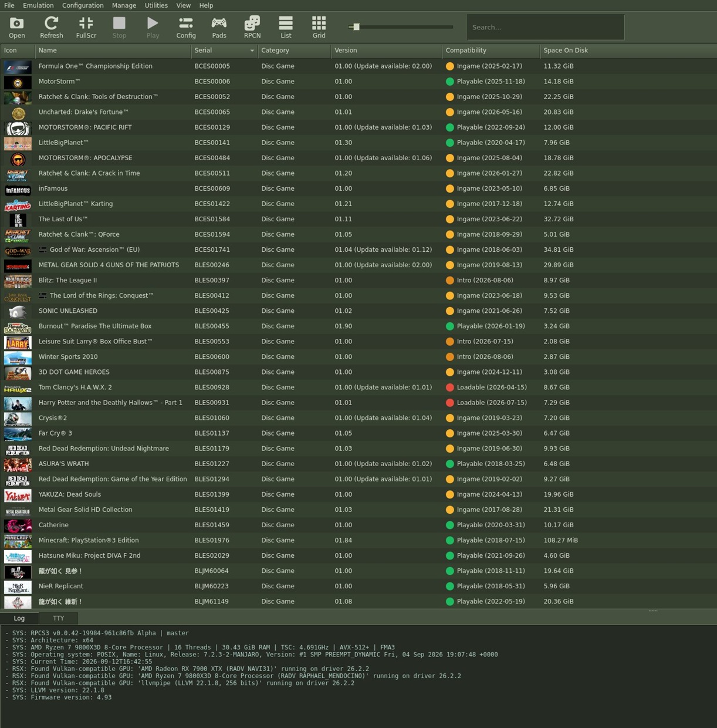Open the View menu
This screenshot has height=728, width=717.
click(184, 5)
